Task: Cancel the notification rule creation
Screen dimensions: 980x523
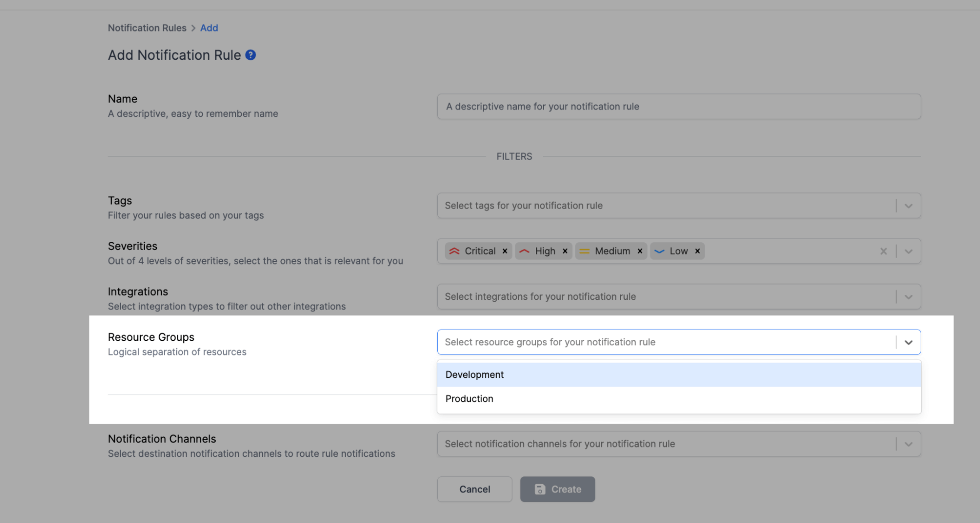Action: pyautogui.click(x=474, y=489)
